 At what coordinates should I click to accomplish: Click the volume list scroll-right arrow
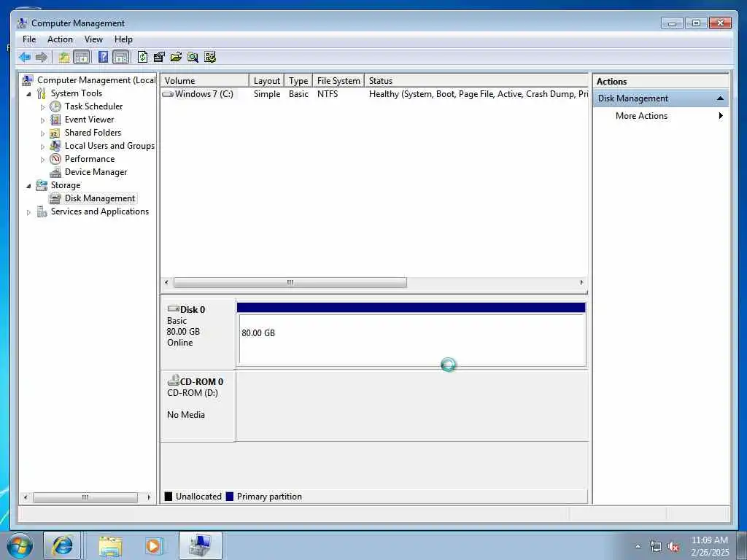tap(581, 282)
